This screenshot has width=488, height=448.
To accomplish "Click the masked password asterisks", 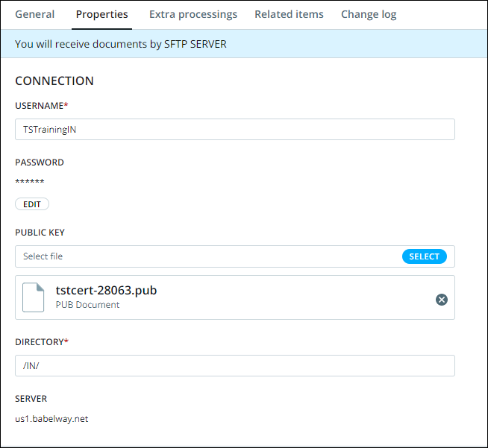I will pos(30,181).
